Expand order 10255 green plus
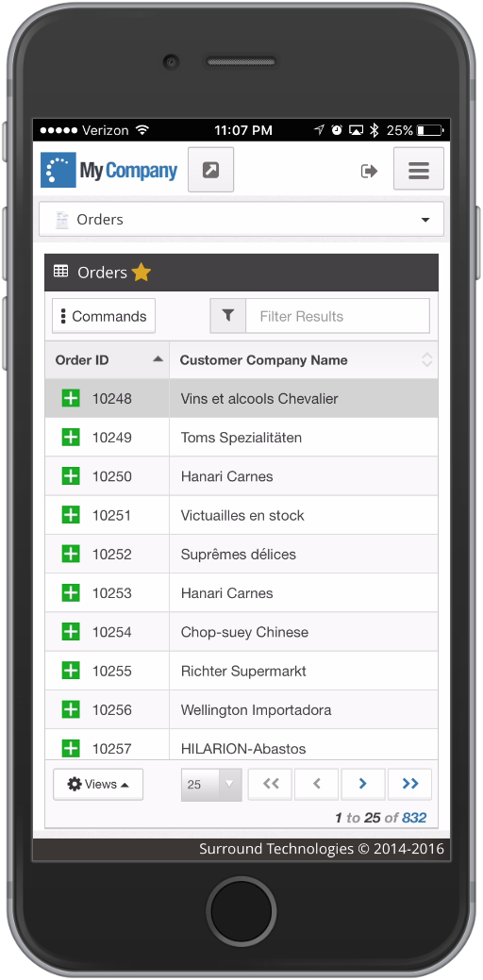The height and width of the screenshot is (980, 483). (72, 671)
